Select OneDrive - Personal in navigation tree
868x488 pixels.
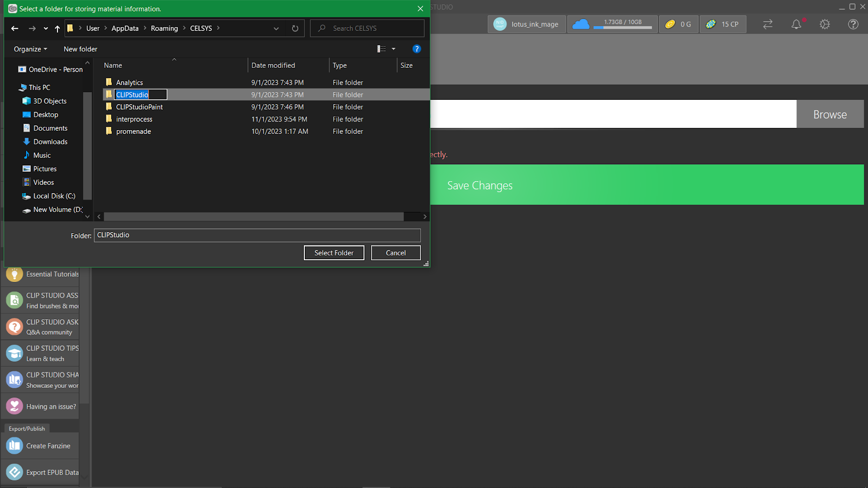50,69
